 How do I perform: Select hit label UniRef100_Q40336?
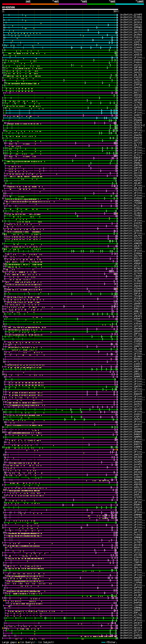131,173
